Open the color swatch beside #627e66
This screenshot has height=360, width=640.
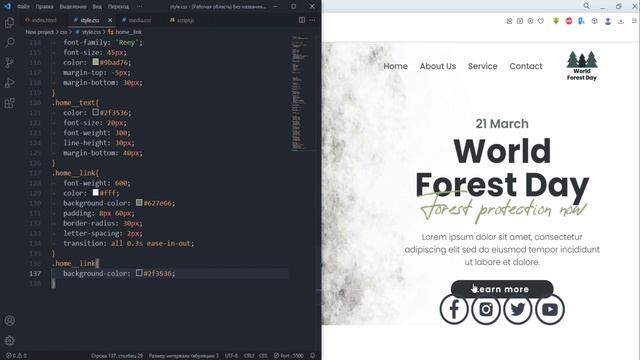pos(139,202)
